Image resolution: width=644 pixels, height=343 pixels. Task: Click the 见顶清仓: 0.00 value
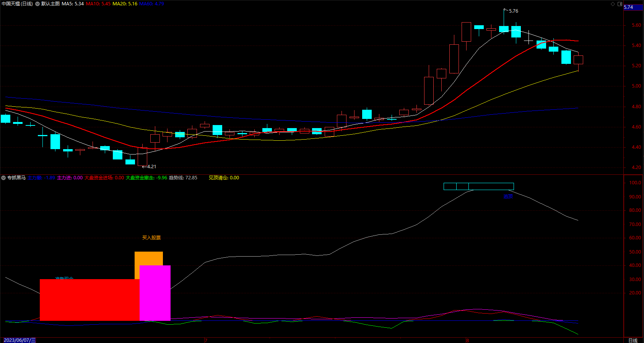point(224,178)
